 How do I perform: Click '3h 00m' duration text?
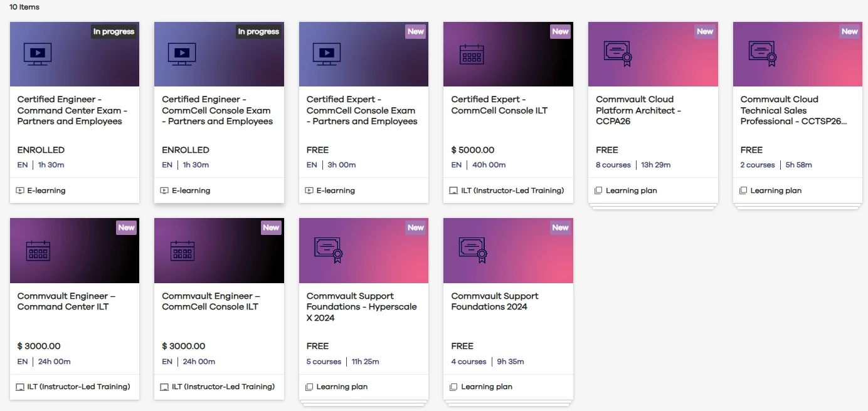342,165
